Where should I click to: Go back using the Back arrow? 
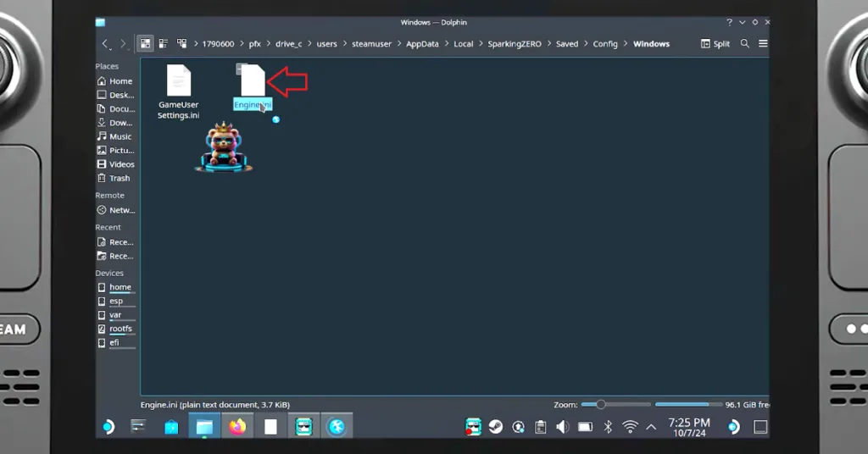105,44
